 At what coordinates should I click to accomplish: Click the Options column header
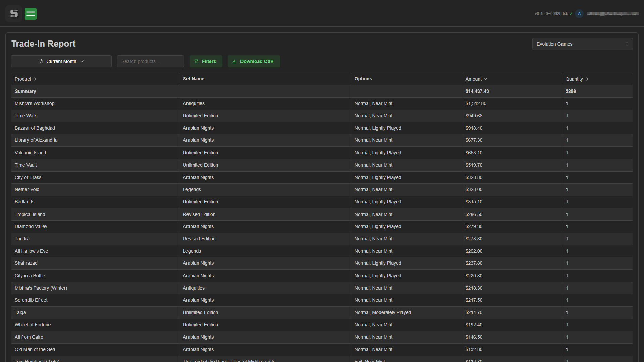pos(363,79)
